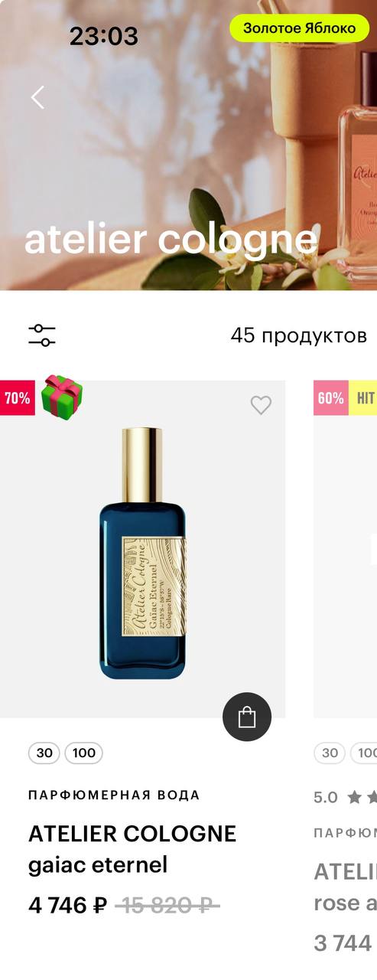Select the 30 ml volume option
This screenshot has height=980, width=377.
(44, 753)
